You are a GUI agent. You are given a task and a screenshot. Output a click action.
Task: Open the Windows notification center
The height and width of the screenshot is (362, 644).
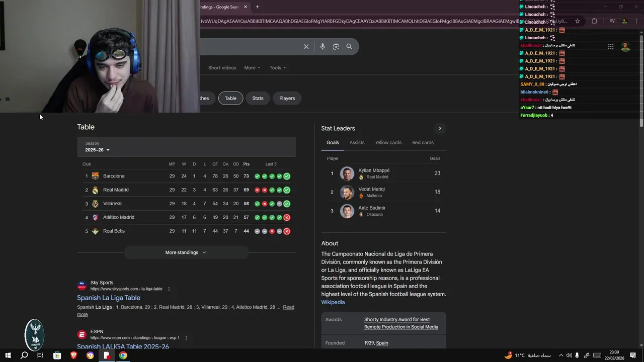633,355
